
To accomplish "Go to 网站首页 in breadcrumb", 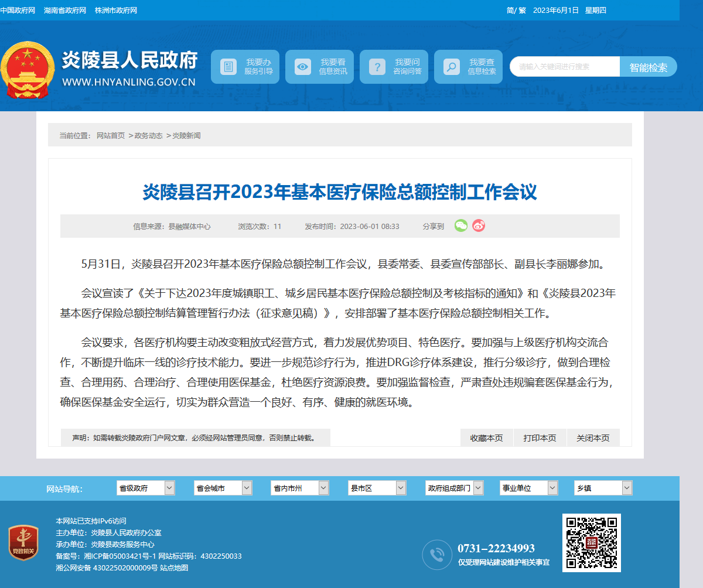I will tap(111, 135).
